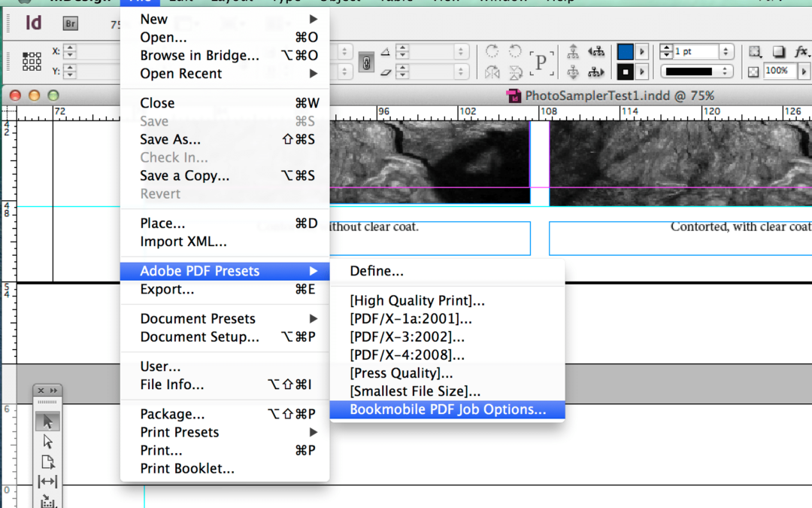
Task: Open the fill swatch flyout arrow
Action: (x=642, y=52)
